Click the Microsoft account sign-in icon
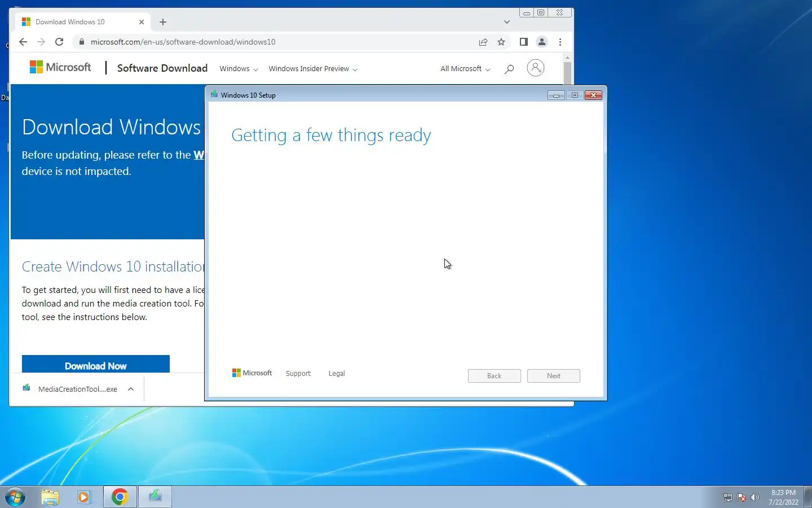The height and width of the screenshot is (508, 812). pyautogui.click(x=536, y=68)
